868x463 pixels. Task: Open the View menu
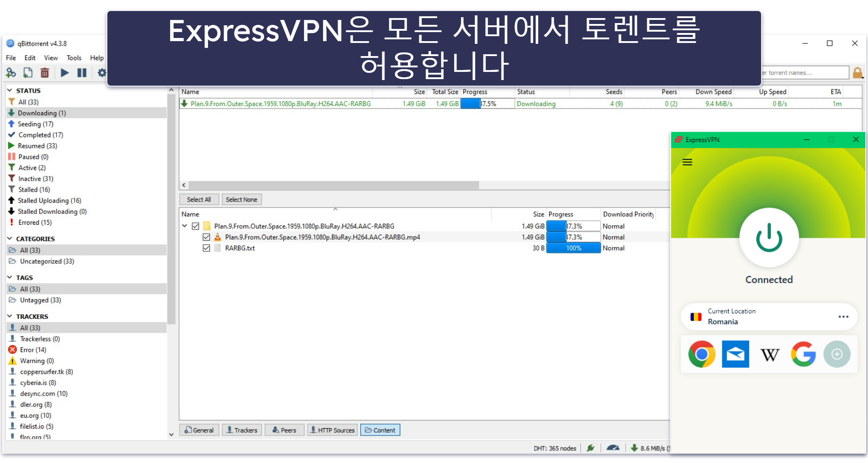tap(51, 58)
